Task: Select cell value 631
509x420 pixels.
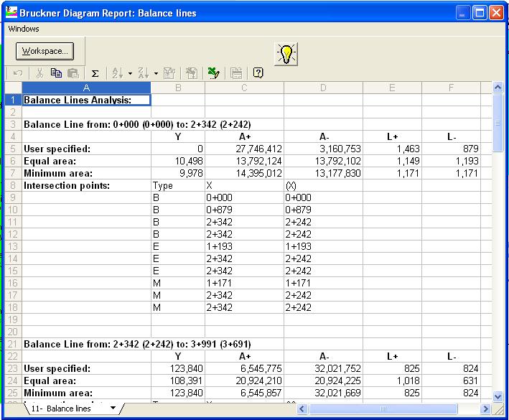Action: 451,381
